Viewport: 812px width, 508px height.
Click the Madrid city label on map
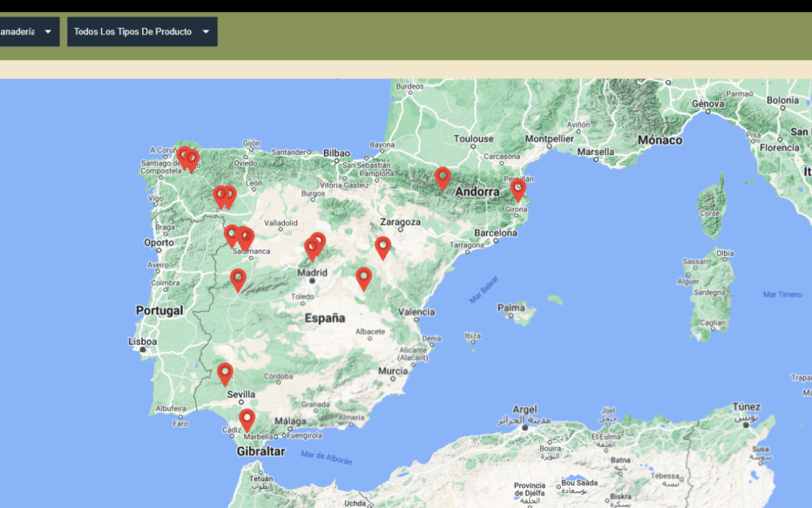tap(312, 272)
